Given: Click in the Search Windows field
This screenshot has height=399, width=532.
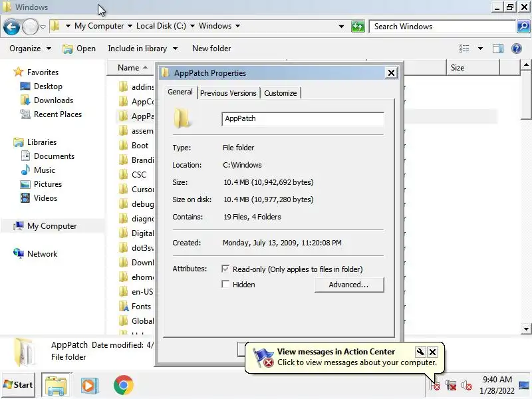Looking at the screenshot, I should [x=442, y=27].
